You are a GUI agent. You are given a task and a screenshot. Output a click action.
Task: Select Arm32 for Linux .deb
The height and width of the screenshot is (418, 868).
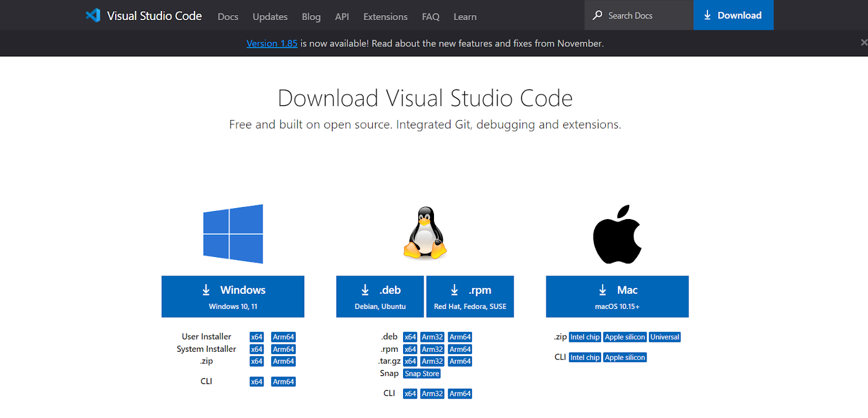tap(432, 337)
